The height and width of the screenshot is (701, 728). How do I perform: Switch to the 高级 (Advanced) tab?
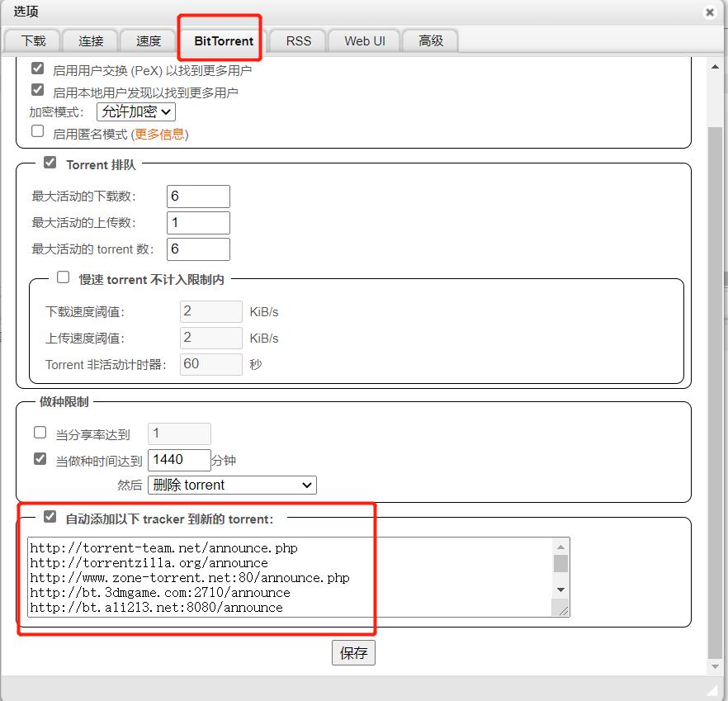point(430,40)
